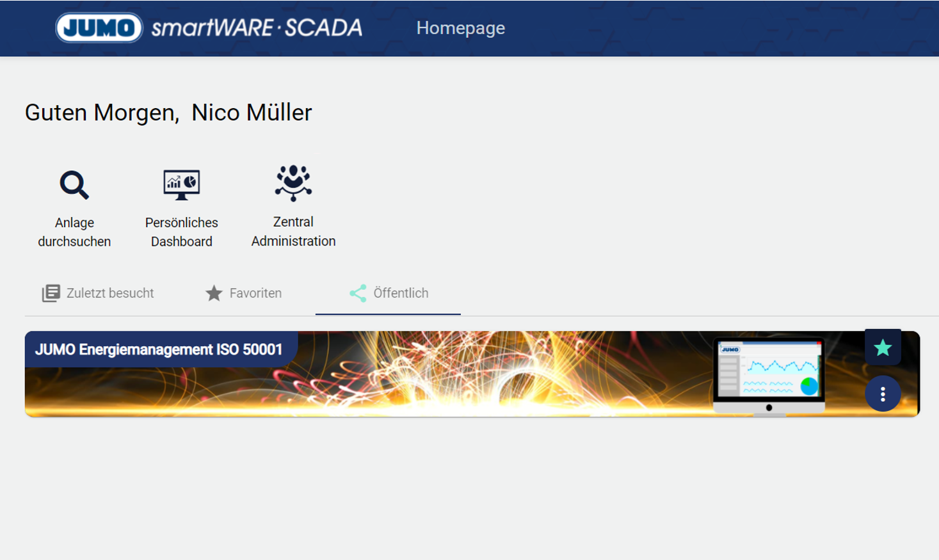Click the Zentral Administration text label
This screenshot has height=560, width=939.
tap(293, 231)
